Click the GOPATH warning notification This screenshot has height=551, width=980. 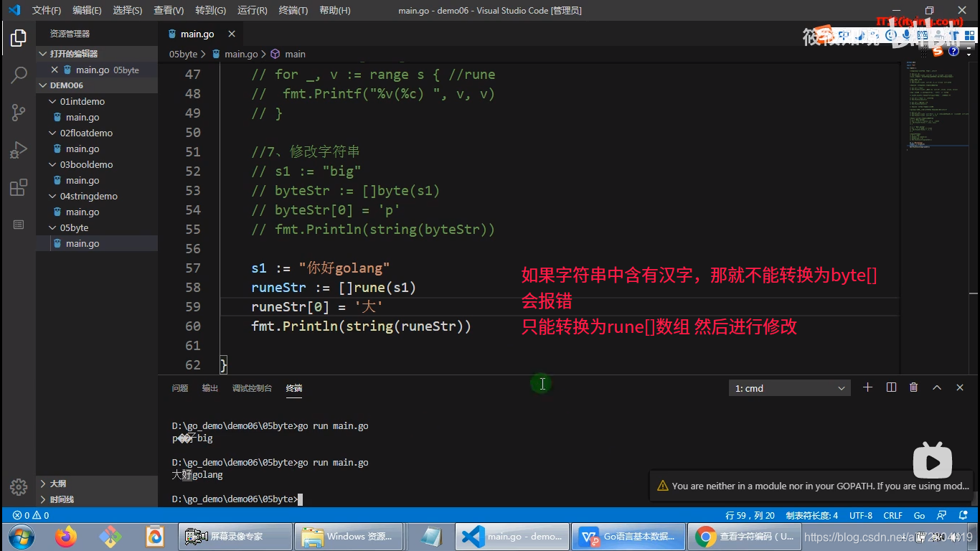coord(811,486)
